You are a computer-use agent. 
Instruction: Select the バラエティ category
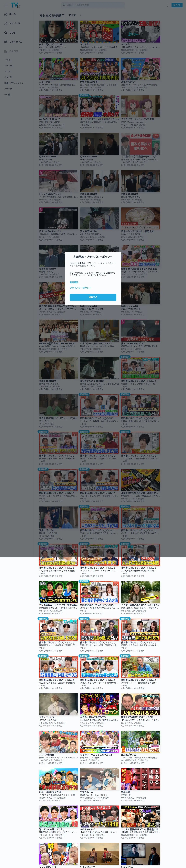click(9, 66)
